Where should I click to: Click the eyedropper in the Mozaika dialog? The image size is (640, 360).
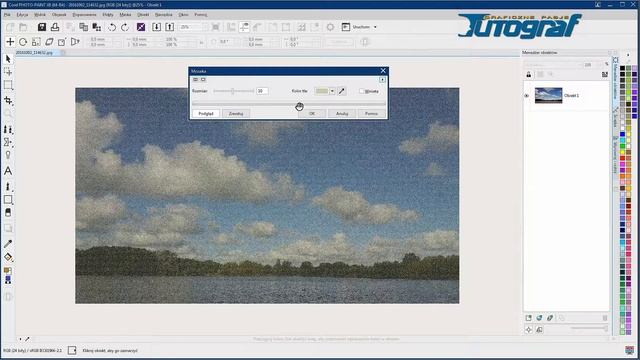(342, 91)
